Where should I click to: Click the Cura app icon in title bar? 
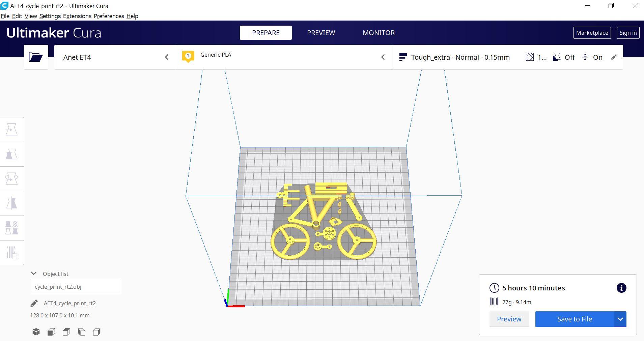click(x=4, y=6)
